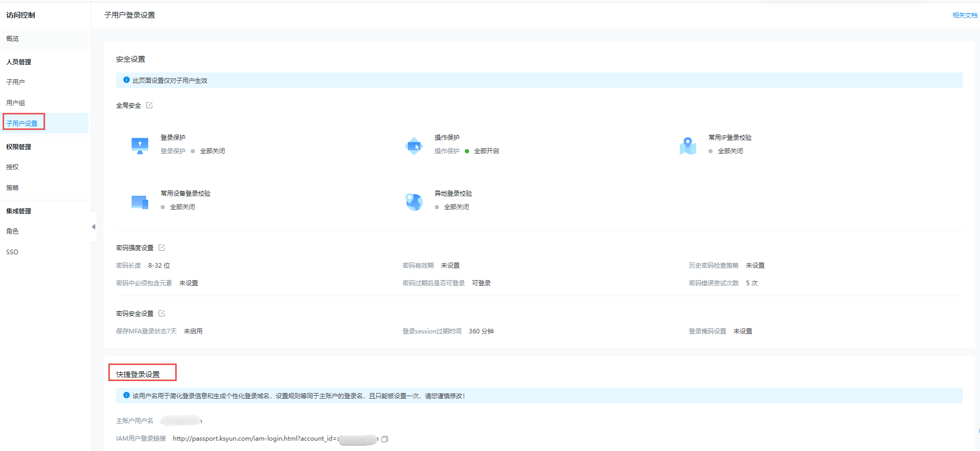Click the 常用设备登录校验 devices icon
The width and height of the screenshot is (980, 451).
tap(140, 202)
